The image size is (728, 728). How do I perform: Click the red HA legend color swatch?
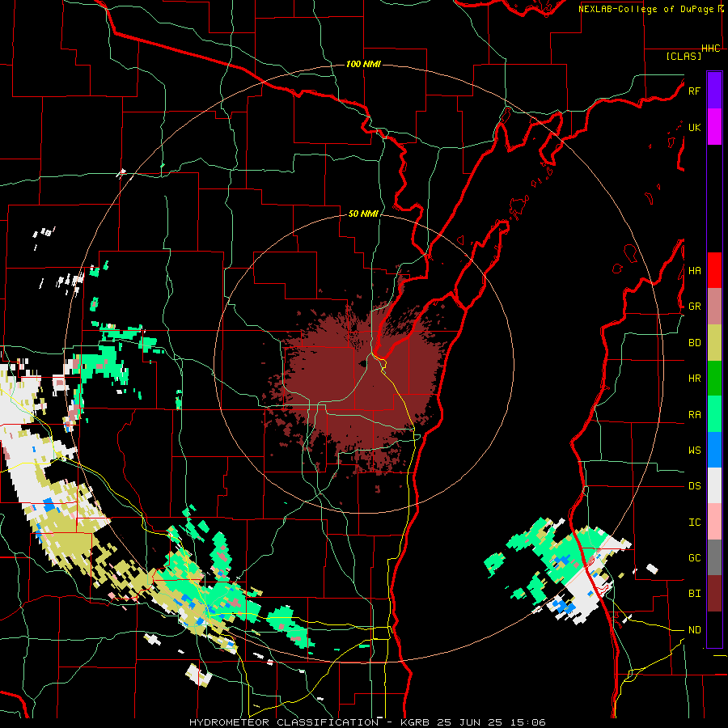coord(714,270)
